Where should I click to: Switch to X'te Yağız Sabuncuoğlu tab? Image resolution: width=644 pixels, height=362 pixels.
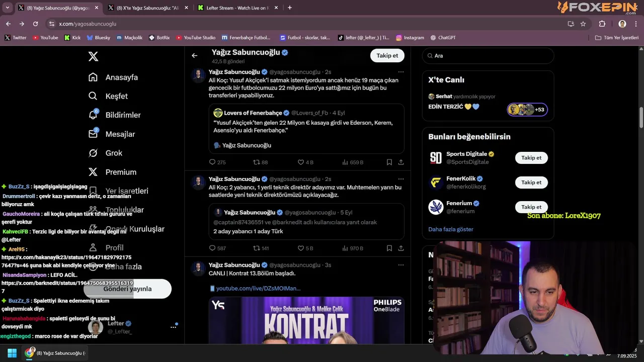[x=147, y=8]
